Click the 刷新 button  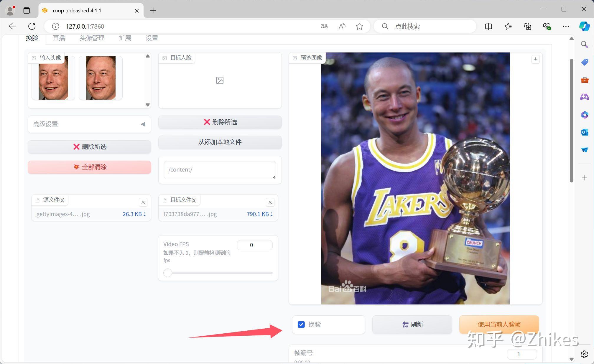(412, 325)
